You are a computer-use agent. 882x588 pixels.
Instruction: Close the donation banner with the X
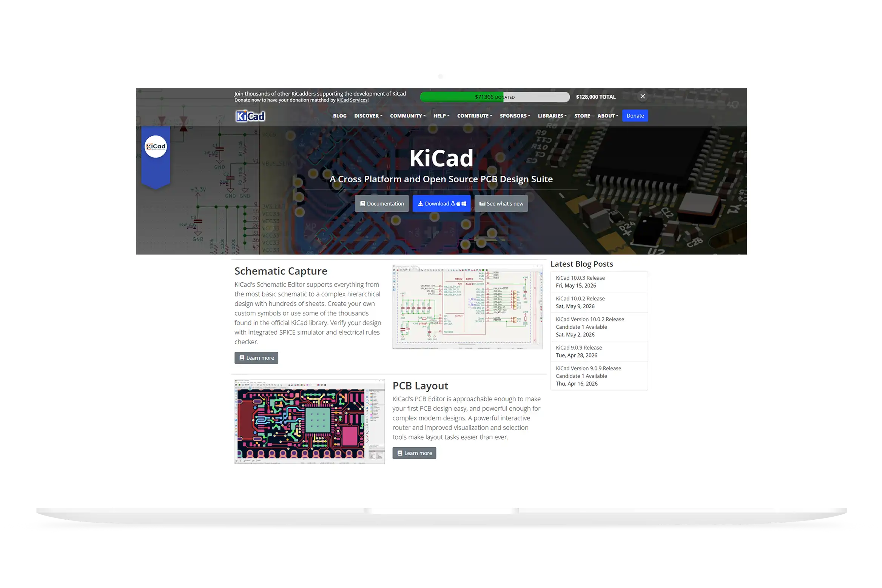(x=642, y=96)
